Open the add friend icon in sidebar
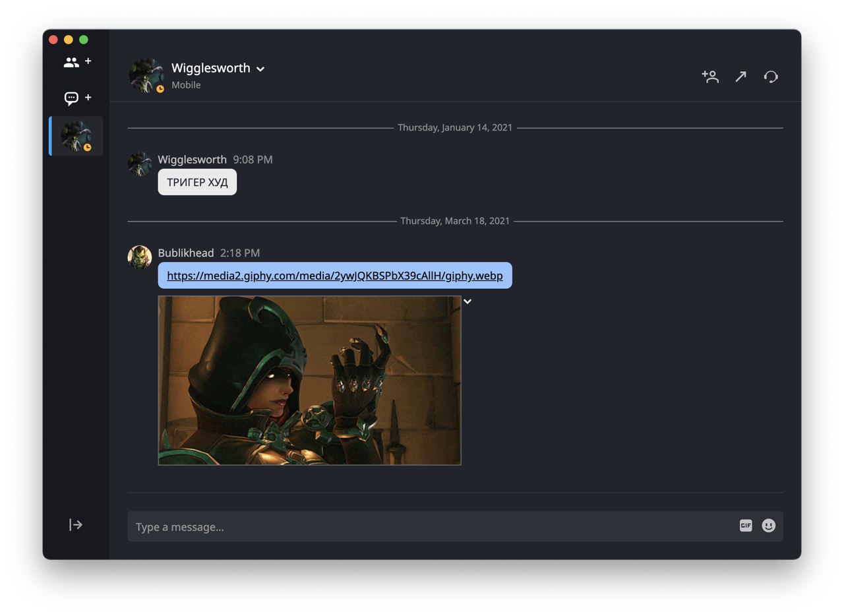The image size is (844, 616). pos(77,62)
